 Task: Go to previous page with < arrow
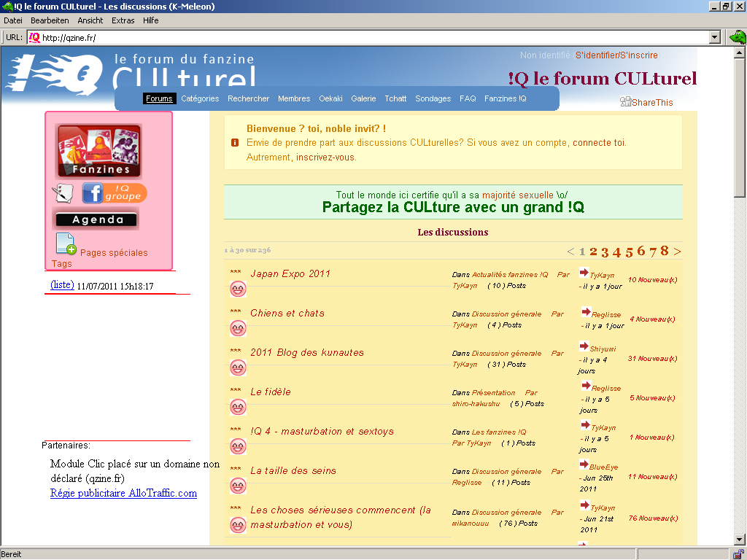point(570,252)
